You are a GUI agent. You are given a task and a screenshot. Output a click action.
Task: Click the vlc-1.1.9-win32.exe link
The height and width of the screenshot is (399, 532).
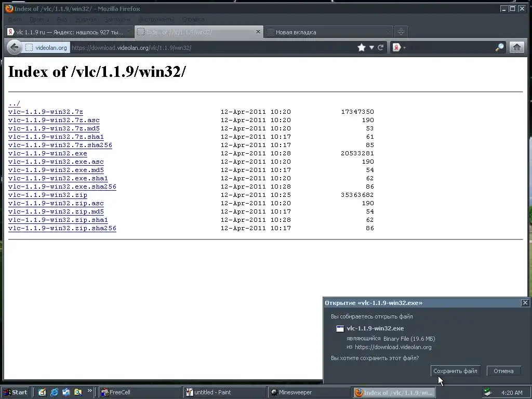[x=47, y=153]
